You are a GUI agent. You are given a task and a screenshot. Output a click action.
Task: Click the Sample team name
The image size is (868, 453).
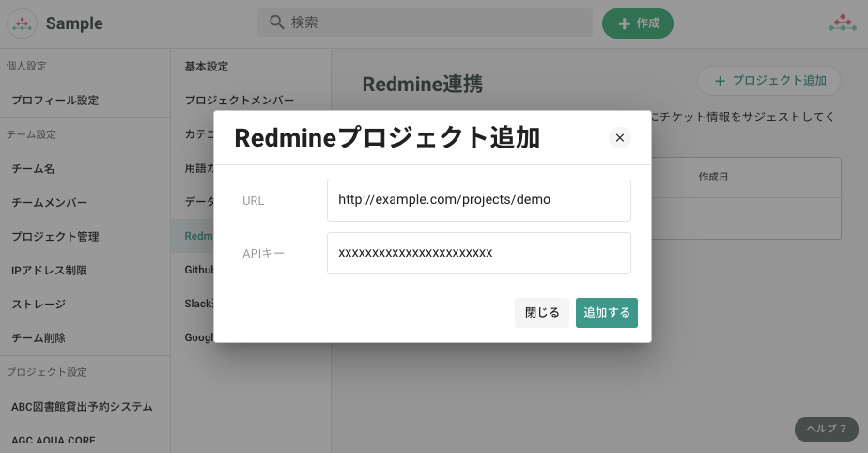point(74,23)
